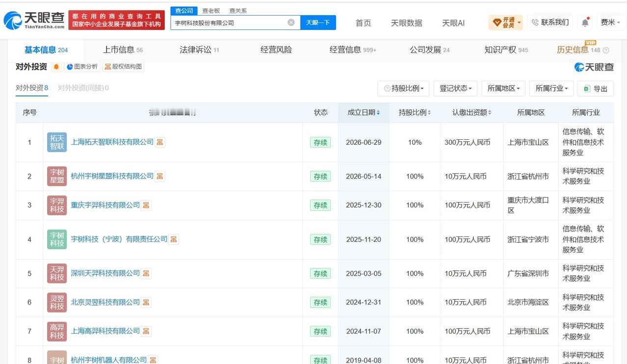Click the 灵翌科技 company logo badge

pos(57,302)
